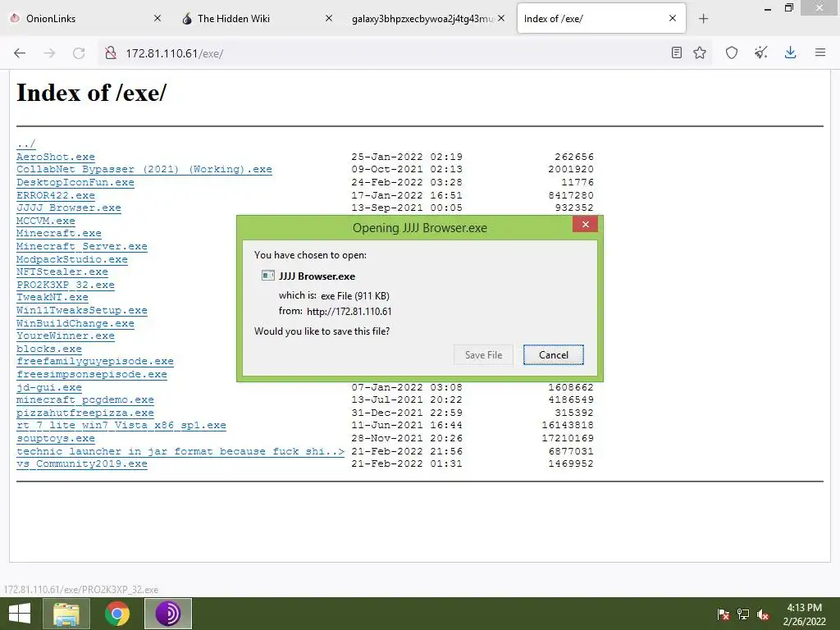Viewport: 840px width, 630px height.
Task: Click the New Identity broom icon
Action: click(x=760, y=52)
